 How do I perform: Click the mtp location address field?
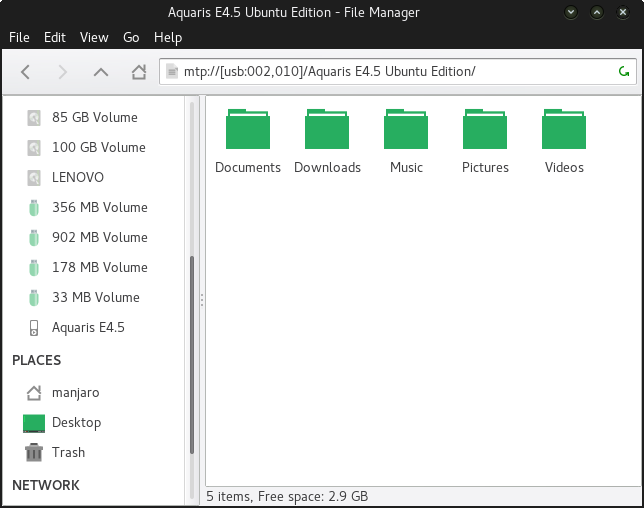pyautogui.click(x=390, y=72)
